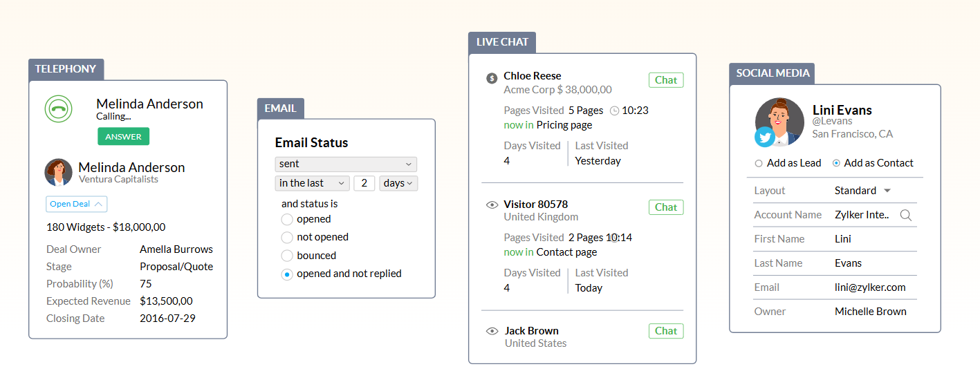980x389 pixels.
Task: Select the 'bounced' radio button
Action: point(287,256)
